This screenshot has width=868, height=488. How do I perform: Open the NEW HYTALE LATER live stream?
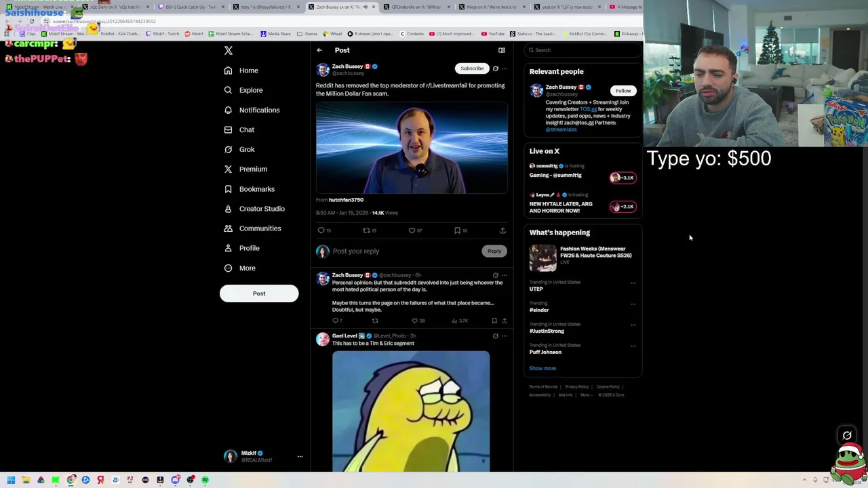click(583, 203)
